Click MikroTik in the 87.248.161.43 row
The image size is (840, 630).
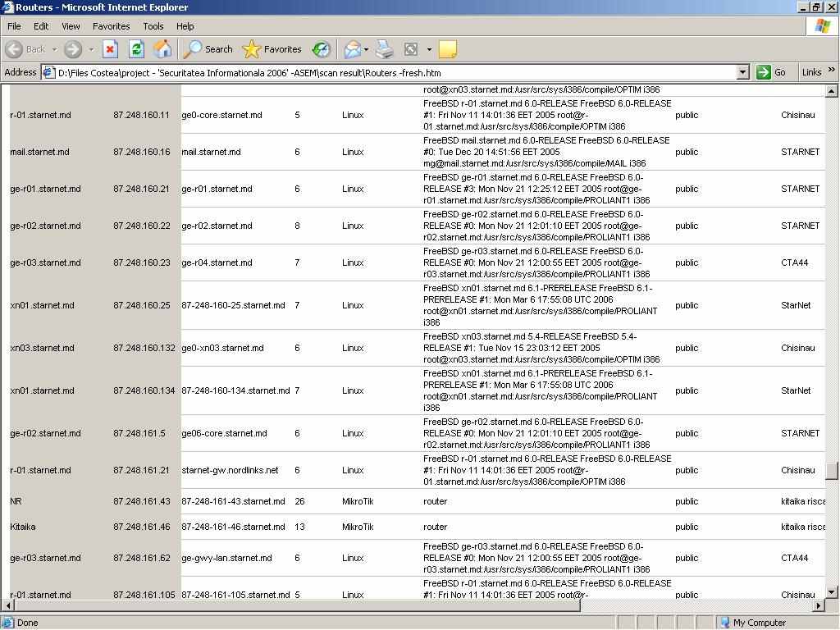coord(358,501)
